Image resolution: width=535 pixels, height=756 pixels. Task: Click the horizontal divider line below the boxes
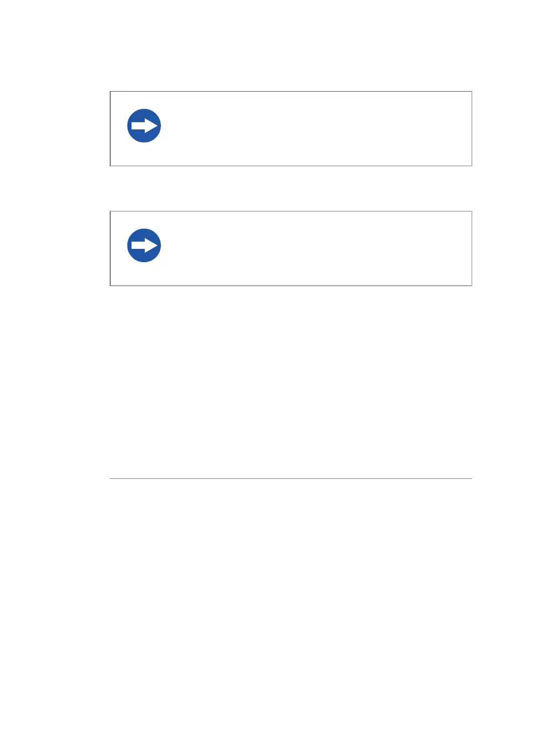coord(291,478)
